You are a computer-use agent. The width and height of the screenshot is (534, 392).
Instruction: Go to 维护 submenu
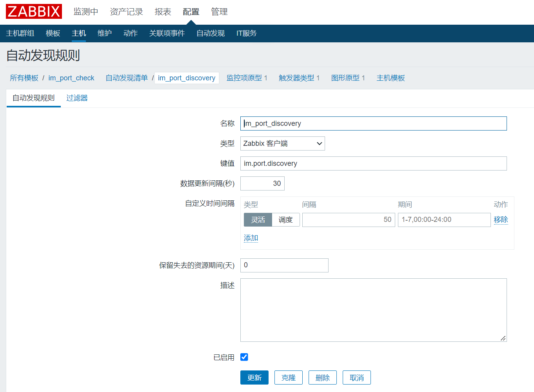(x=105, y=33)
